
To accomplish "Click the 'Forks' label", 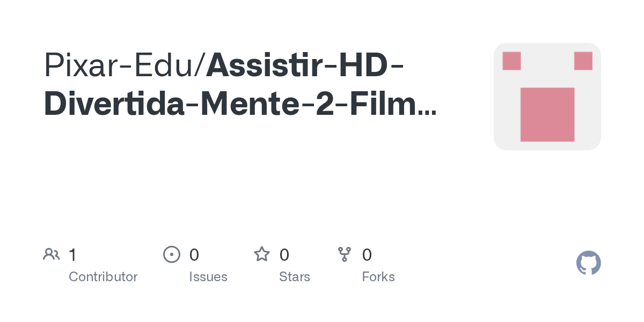I will (x=378, y=277).
